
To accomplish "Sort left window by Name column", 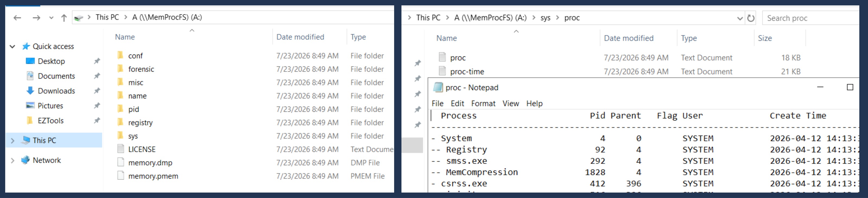I will 125,37.
